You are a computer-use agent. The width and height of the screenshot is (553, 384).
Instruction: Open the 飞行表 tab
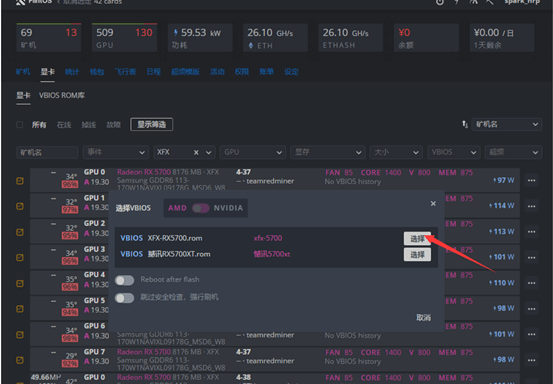point(125,72)
